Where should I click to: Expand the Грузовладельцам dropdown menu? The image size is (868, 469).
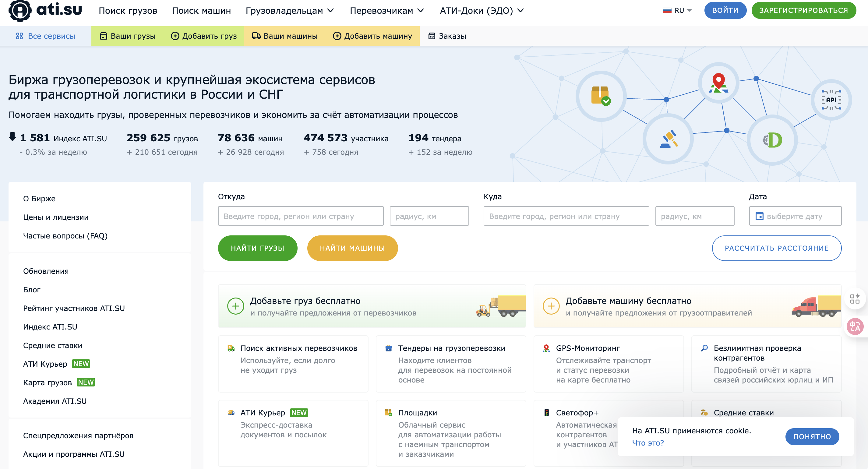pyautogui.click(x=289, y=10)
